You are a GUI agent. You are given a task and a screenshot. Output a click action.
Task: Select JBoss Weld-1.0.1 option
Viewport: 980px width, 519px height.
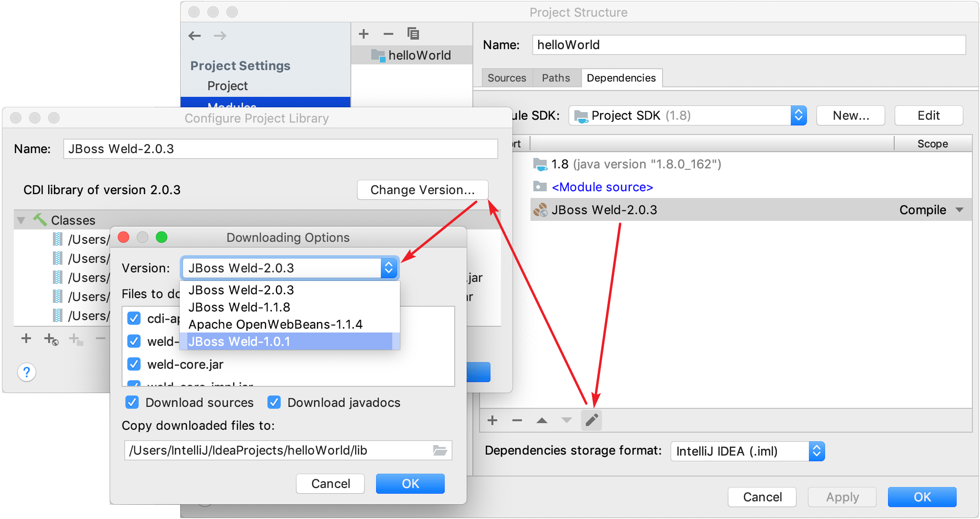290,342
